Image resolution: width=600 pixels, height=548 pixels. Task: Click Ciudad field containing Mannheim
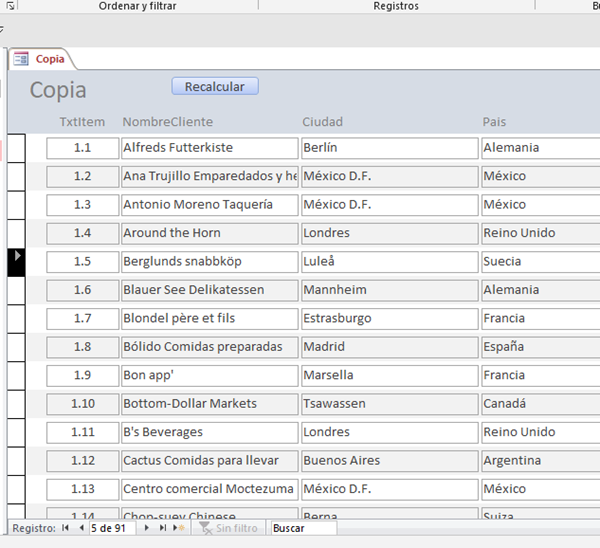389,290
